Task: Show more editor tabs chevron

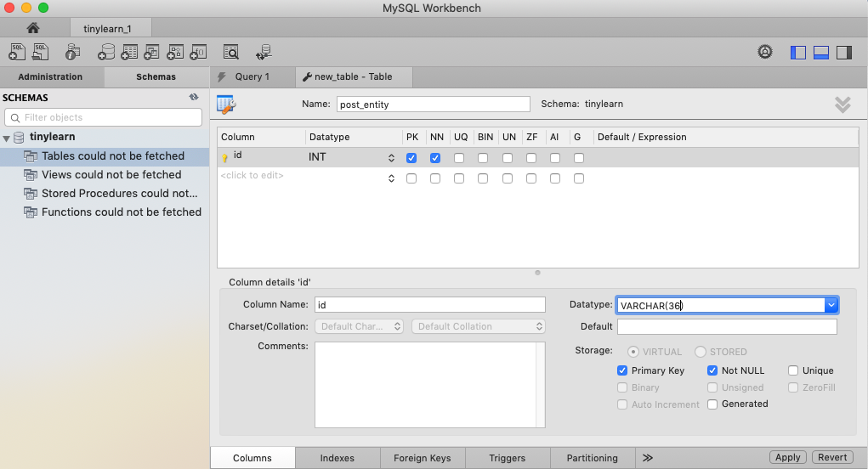Action: 648,458
